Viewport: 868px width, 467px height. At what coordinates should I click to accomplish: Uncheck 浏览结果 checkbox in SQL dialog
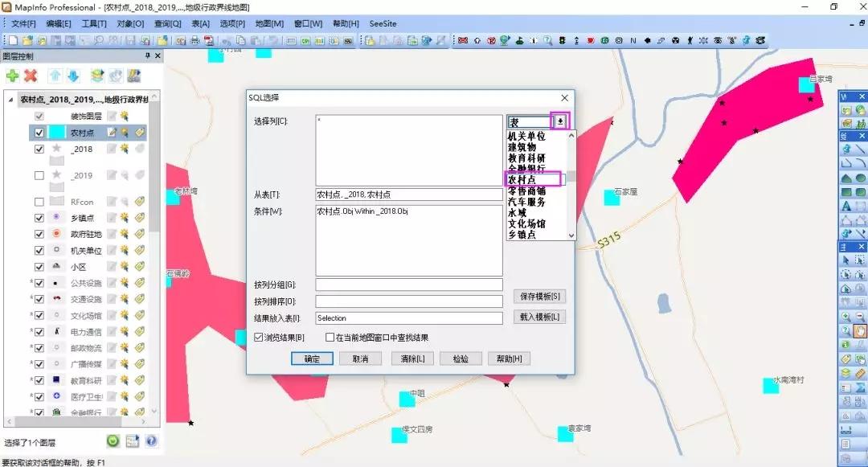259,337
